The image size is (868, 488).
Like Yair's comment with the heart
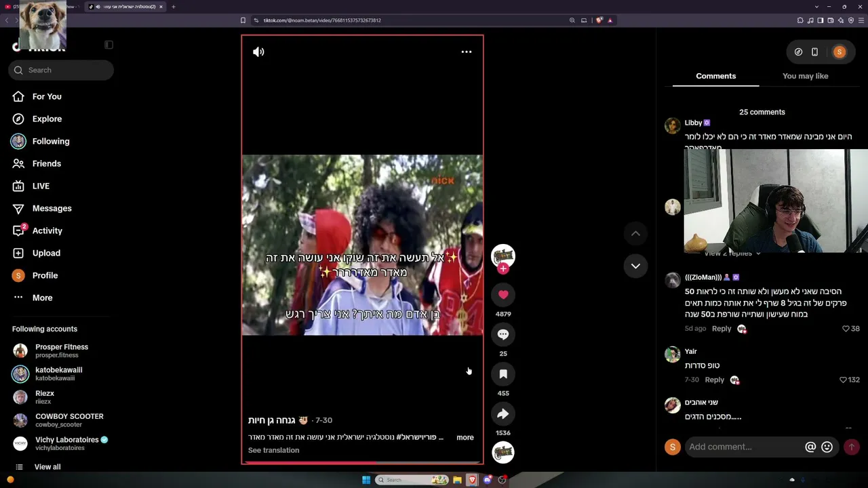pyautogui.click(x=843, y=380)
